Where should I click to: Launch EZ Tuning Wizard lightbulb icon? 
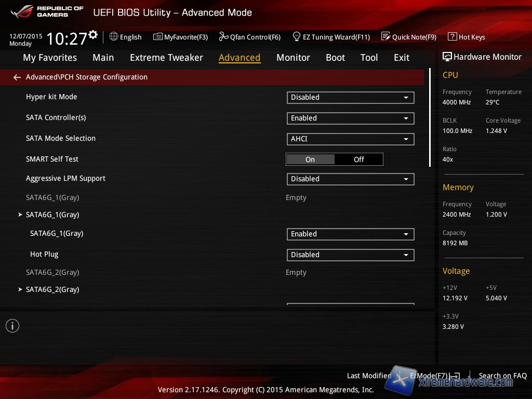point(297,36)
